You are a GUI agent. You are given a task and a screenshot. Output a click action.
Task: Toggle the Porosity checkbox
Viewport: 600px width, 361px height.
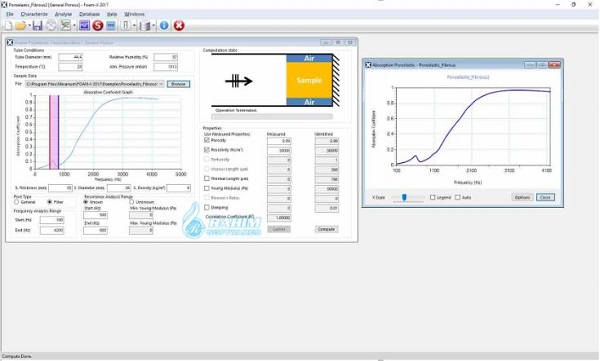pyautogui.click(x=207, y=140)
